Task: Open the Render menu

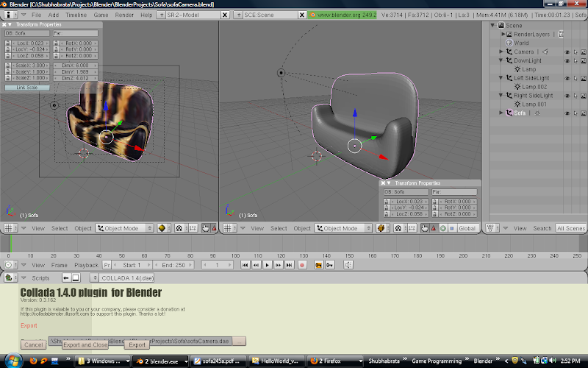Action: tap(124, 15)
